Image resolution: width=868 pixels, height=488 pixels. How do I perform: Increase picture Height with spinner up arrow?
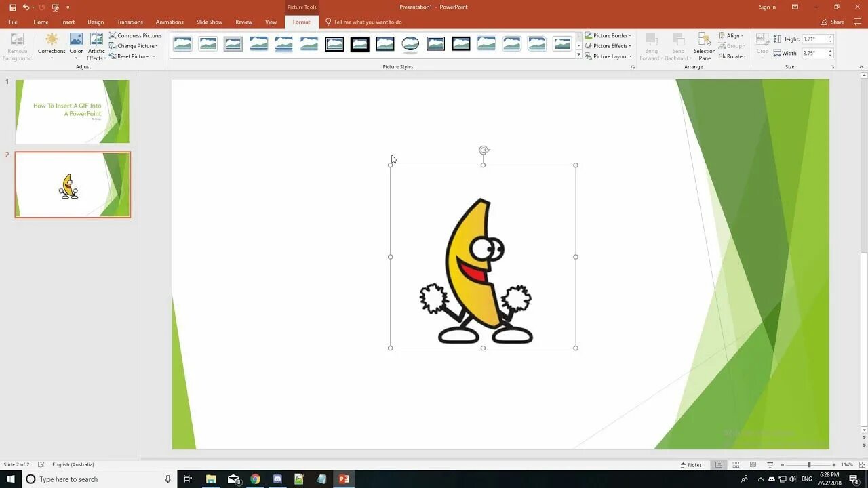point(830,37)
